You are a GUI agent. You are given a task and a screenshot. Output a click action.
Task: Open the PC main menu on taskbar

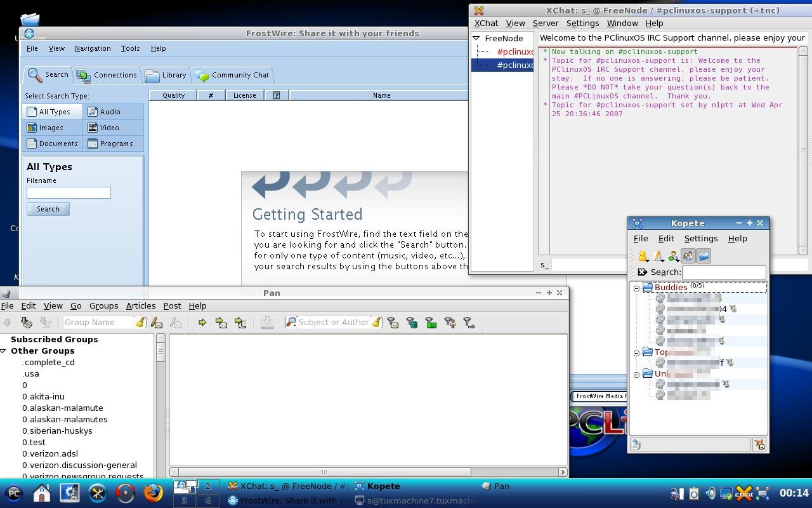point(14,493)
